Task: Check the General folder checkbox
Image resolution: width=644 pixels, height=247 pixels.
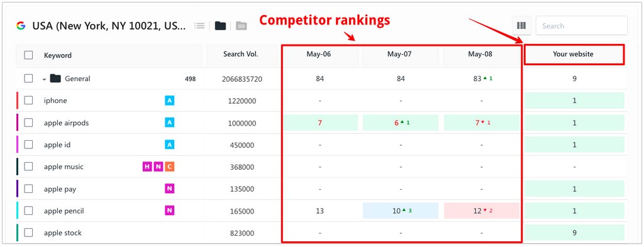Action: (28, 79)
